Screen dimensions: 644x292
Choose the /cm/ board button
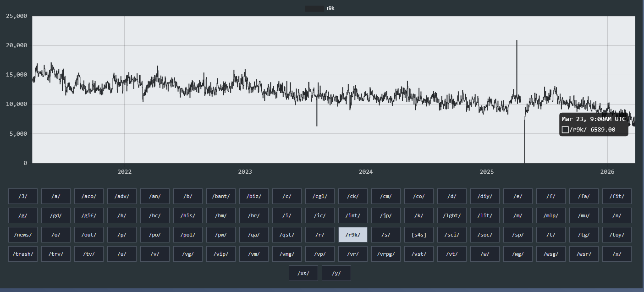click(x=386, y=196)
